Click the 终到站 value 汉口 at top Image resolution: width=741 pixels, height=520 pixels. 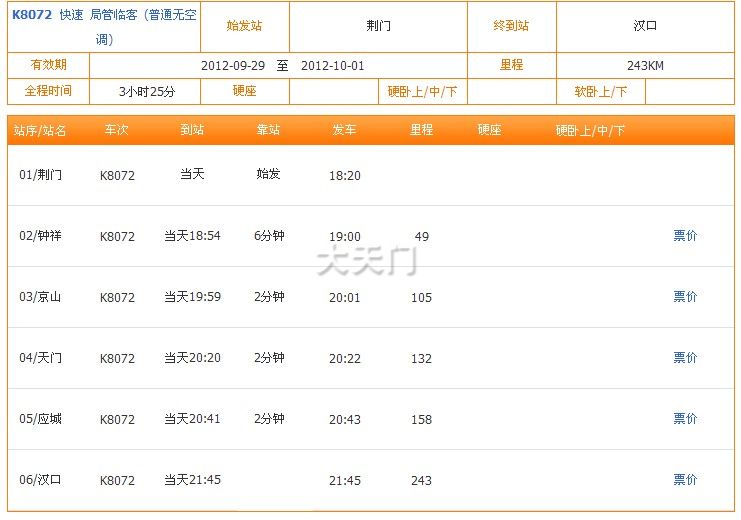[x=645, y=26]
